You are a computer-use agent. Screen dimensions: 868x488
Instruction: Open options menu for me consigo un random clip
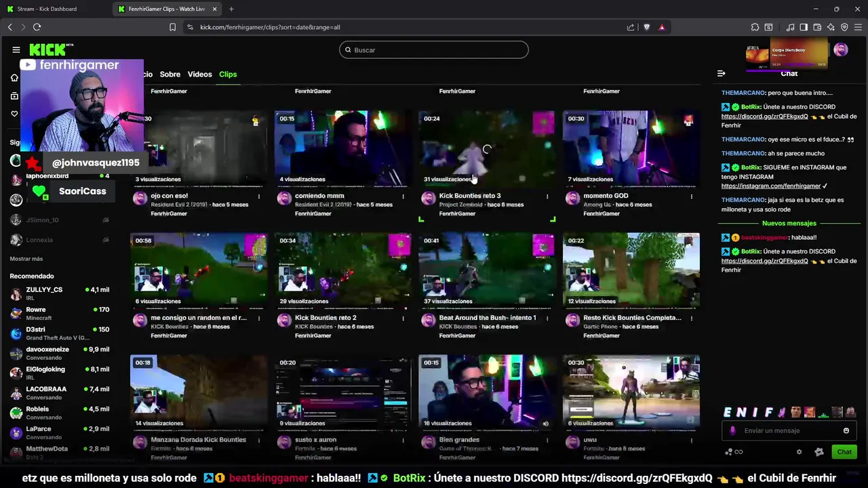(x=259, y=319)
